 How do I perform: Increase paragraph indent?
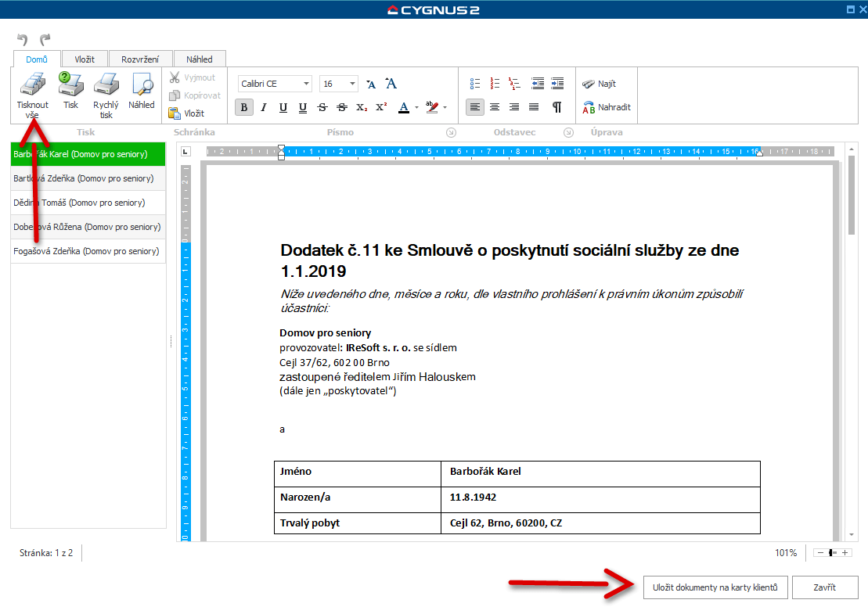557,84
